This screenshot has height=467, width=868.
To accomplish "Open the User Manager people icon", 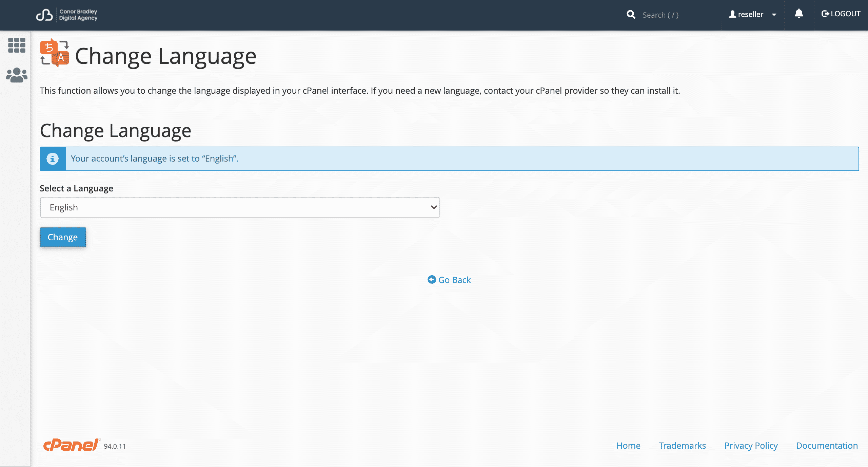I will pos(17,75).
